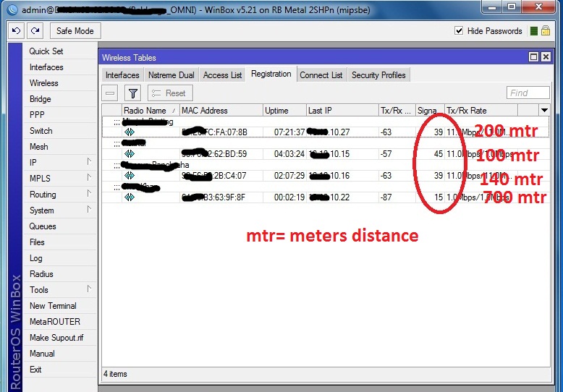Click uptime value 04:03:24

coord(289,154)
